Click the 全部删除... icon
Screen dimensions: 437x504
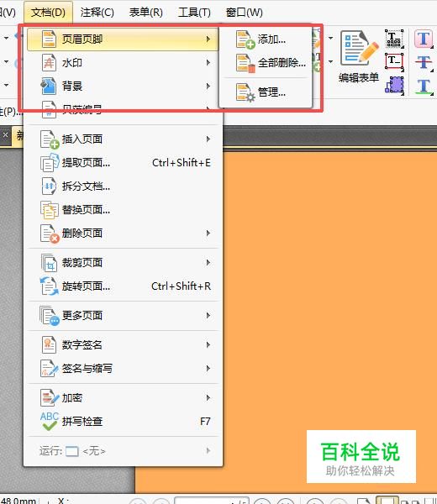[245, 63]
